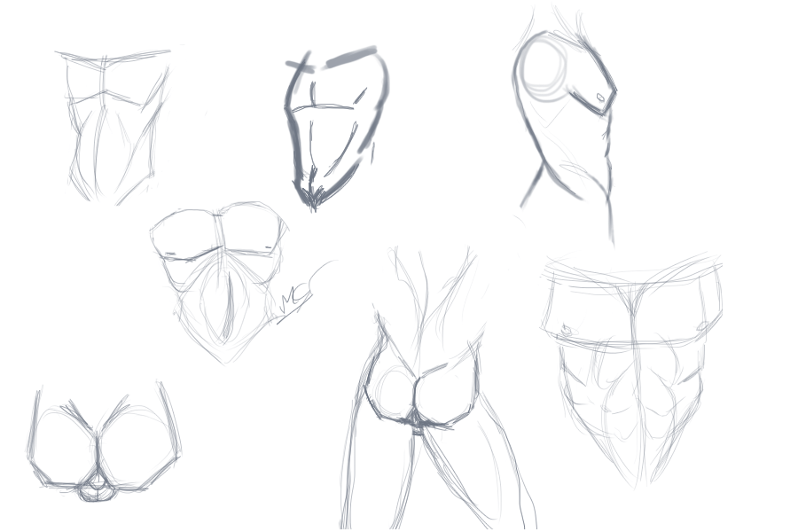Click the abdominal muscles torso sketch at right
The width and height of the screenshot is (798, 532).
coord(632,369)
